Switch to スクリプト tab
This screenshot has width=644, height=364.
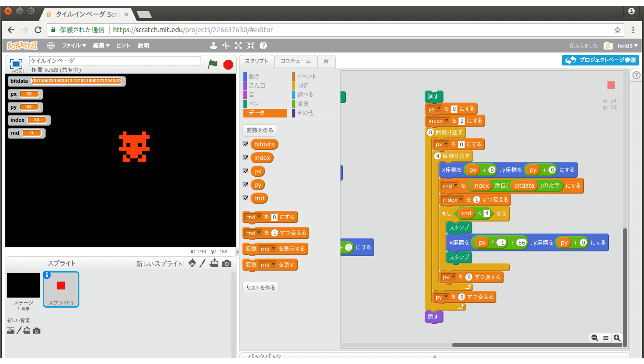256,61
